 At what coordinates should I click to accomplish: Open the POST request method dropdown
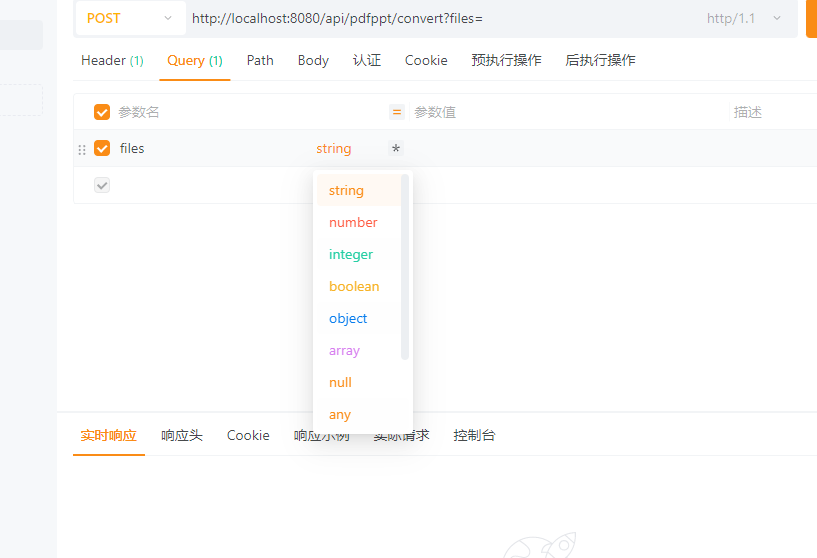point(130,18)
